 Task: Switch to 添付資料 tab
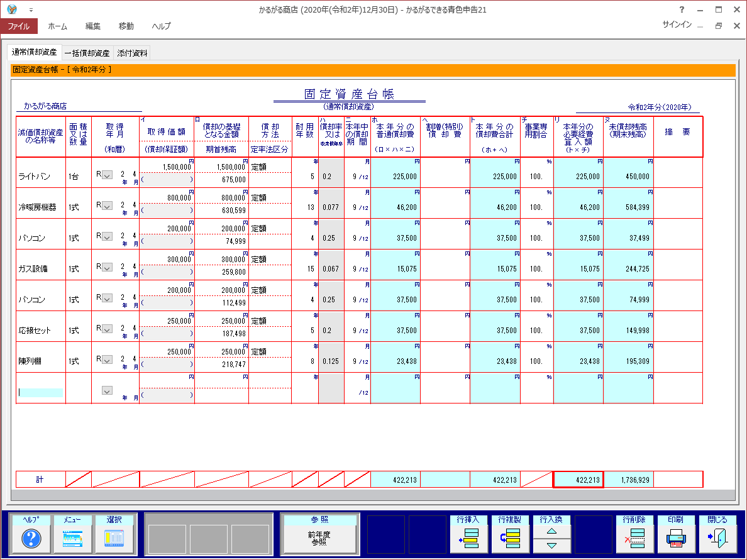pyautogui.click(x=133, y=53)
